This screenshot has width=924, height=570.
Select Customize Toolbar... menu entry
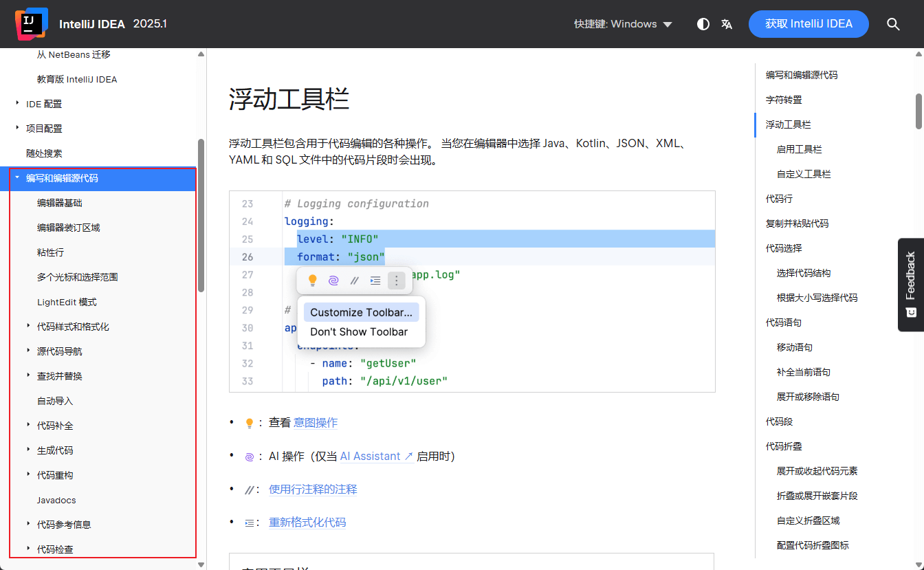pos(361,312)
